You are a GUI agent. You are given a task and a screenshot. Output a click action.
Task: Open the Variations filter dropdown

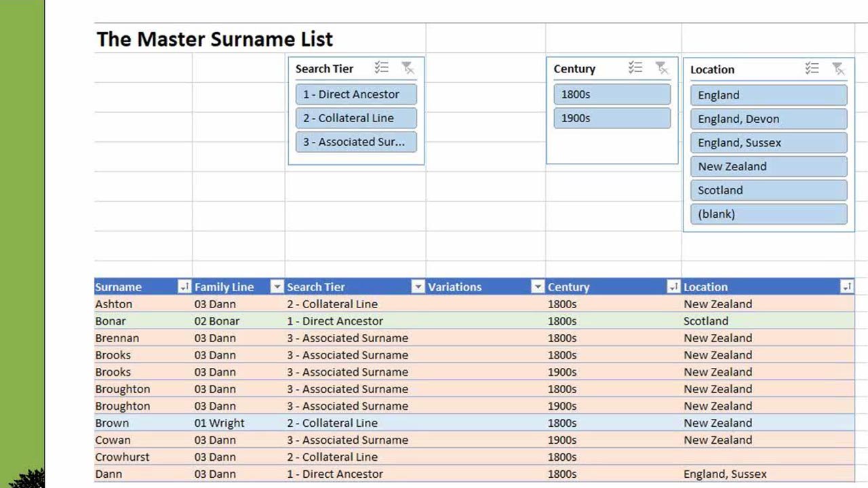[538, 286]
